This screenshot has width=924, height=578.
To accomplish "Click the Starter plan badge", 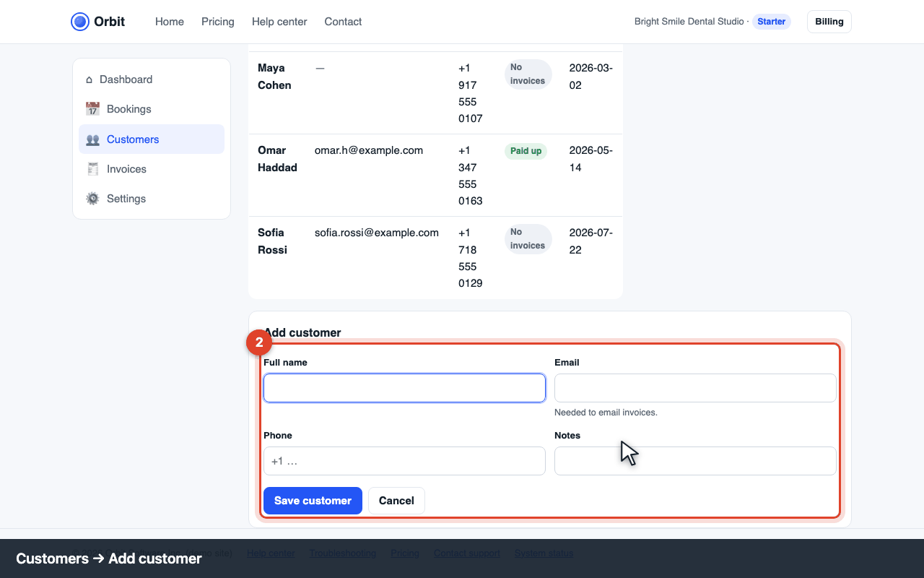I will [772, 22].
